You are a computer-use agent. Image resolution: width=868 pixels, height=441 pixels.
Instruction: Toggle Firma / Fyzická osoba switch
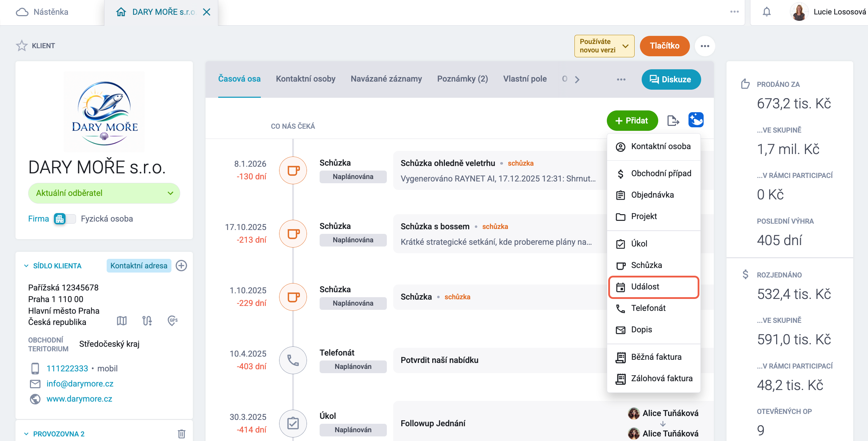point(65,219)
